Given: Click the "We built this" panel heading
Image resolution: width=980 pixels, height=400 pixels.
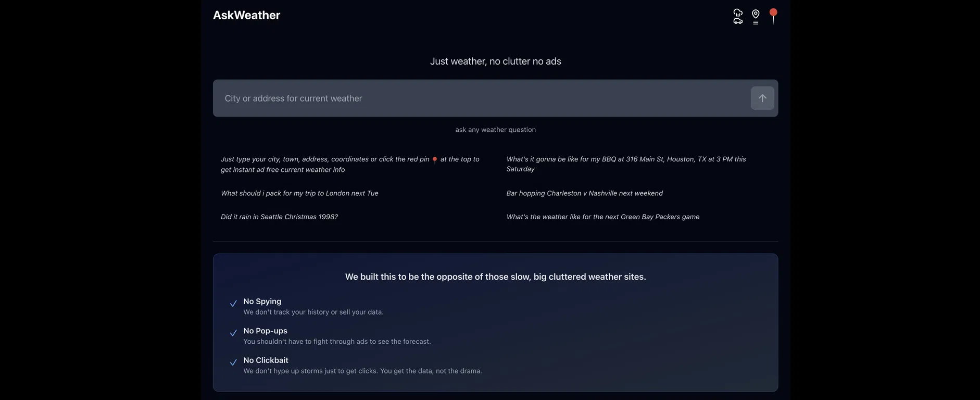Looking at the screenshot, I should (495, 277).
